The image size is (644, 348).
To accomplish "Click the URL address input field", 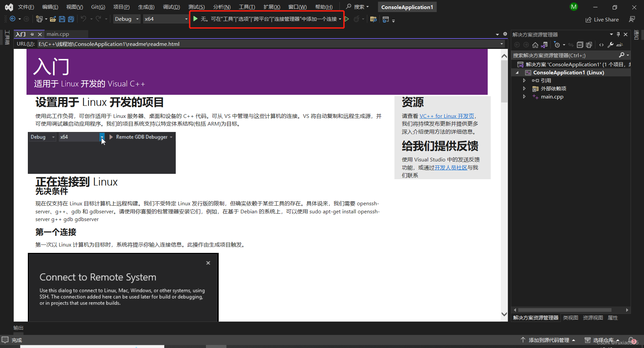I will 268,44.
